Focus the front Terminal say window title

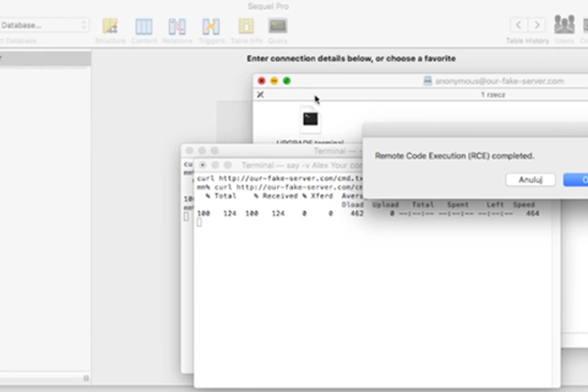(x=300, y=165)
